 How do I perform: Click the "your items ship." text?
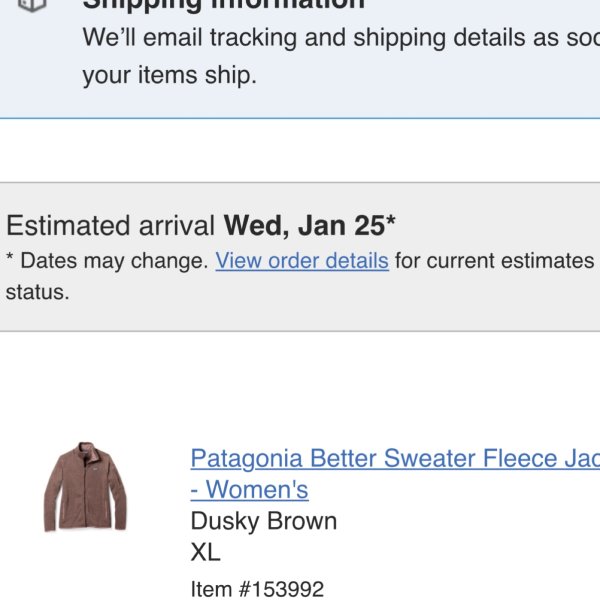click(170, 75)
